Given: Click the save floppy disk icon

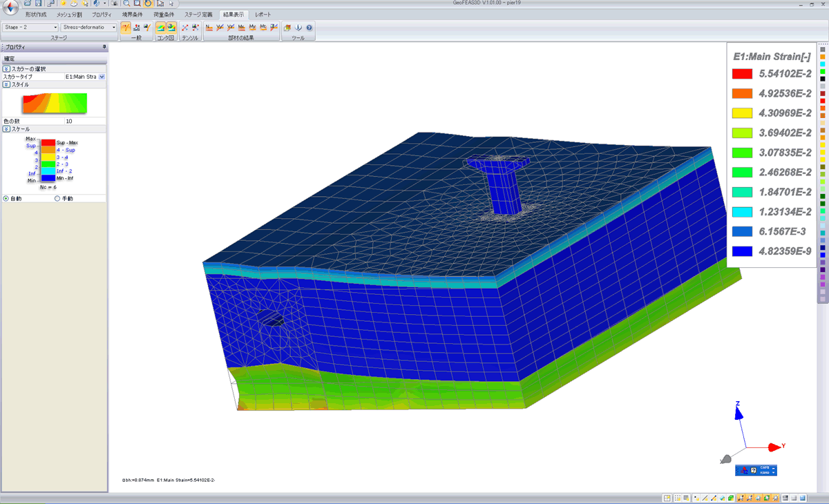Looking at the screenshot, I should pos(39,3).
